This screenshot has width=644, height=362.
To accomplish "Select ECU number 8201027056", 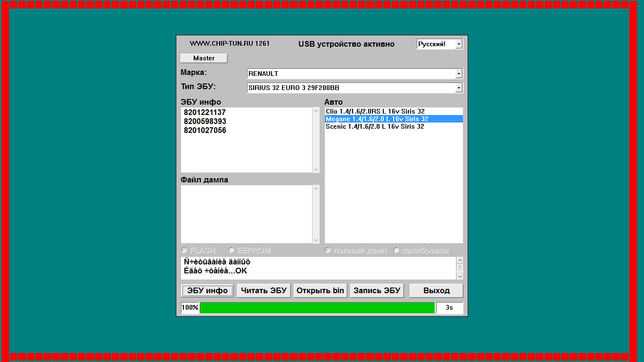I will click(x=205, y=131).
